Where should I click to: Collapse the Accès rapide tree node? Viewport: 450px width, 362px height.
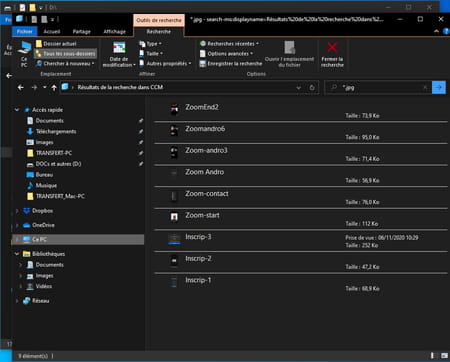(17, 110)
